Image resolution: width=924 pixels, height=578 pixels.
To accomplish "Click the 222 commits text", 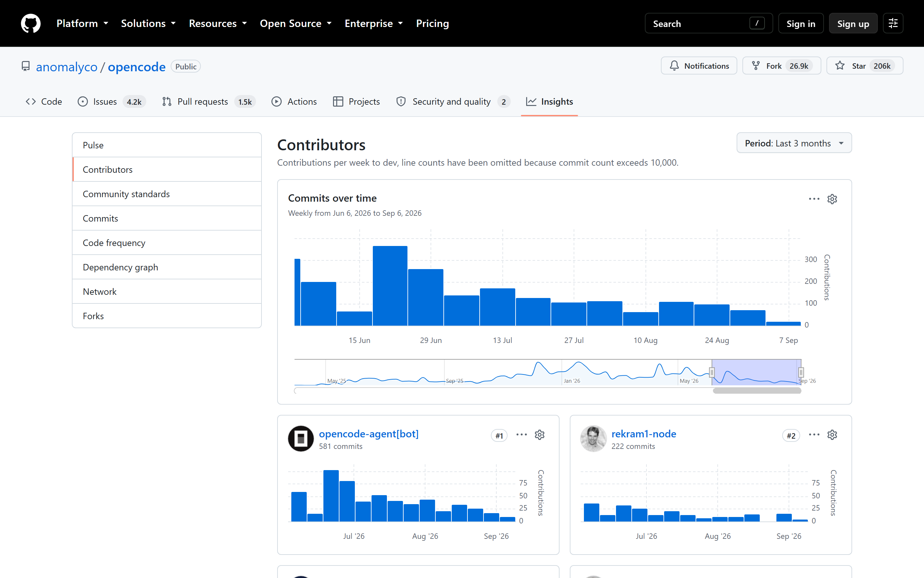I will point(633,446).
